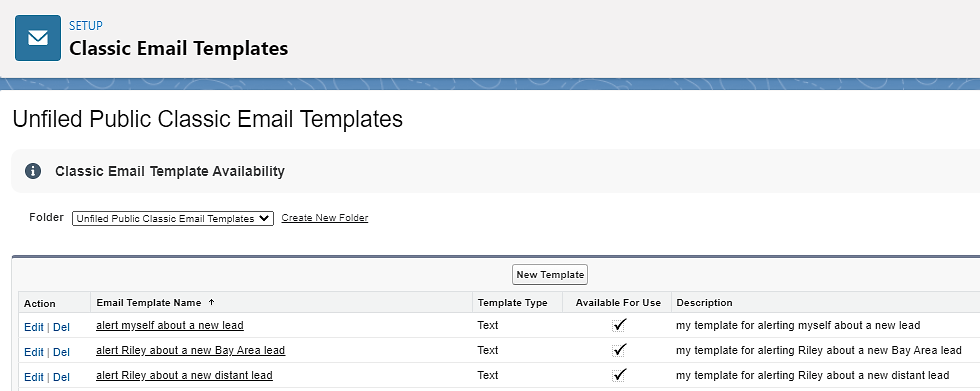Expand Classic Email Template Availability section
This screenshot has width=980, height=391.
pyautogui.click(x=169, y=171)
